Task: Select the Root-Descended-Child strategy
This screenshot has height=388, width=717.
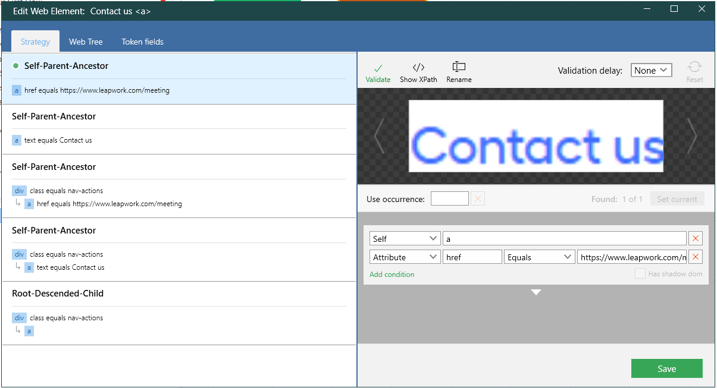Action: tap(179, 313)
